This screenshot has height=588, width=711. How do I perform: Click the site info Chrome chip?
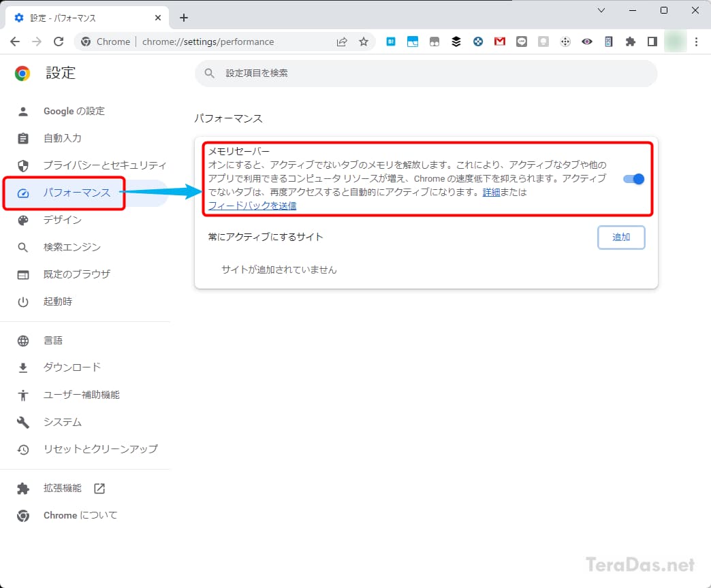tap(106, 42)
